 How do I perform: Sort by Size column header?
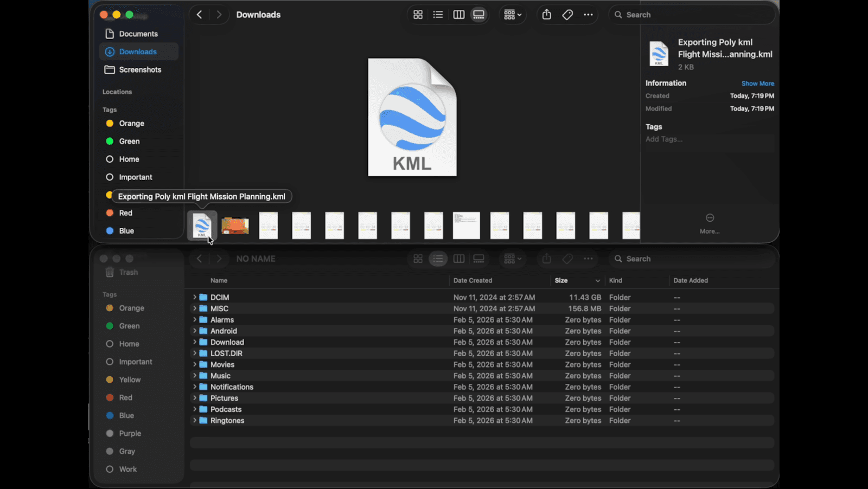point(577,280)
